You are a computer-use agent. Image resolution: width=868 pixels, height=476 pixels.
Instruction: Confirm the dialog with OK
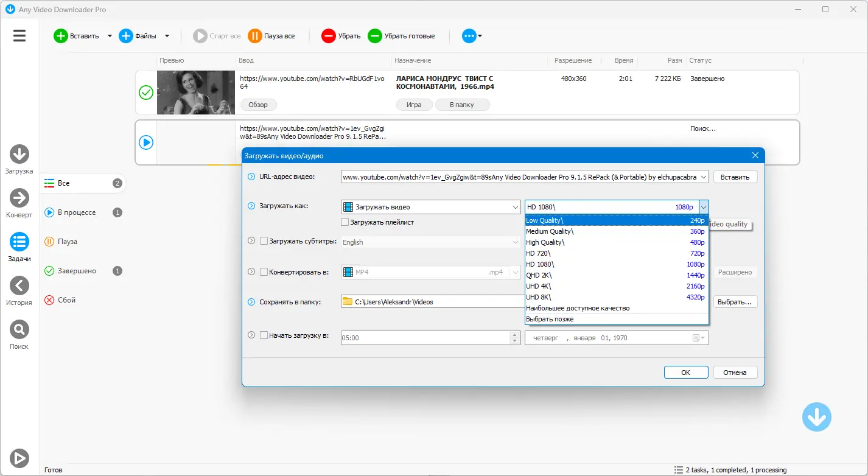pyautogui.click(x=685, y=371)
